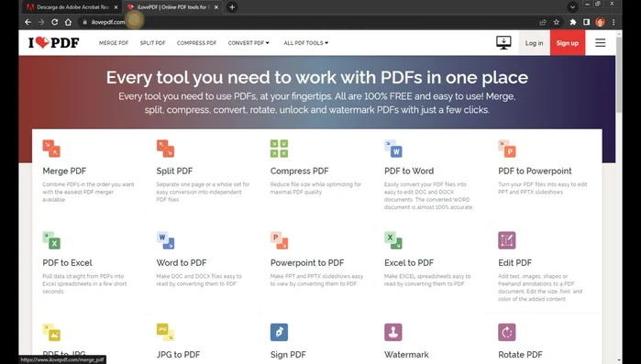Bookmark this page with star icon
This screenshot has width=641, height=364.
coord(557,22)
